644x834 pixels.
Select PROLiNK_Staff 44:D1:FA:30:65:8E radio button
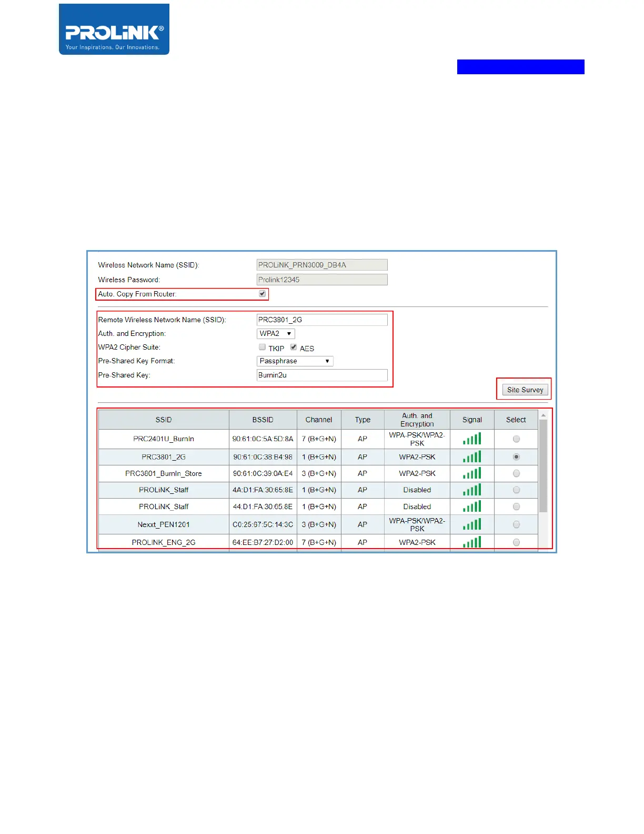(x=516, y=507)
